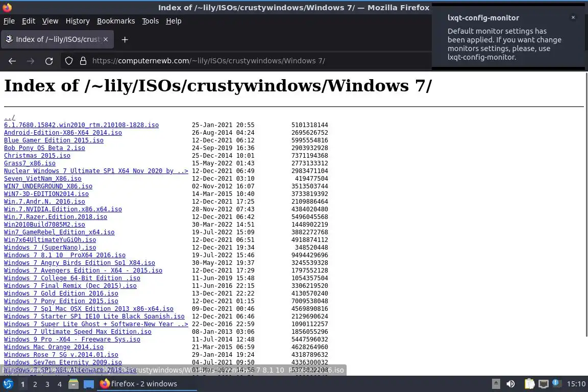Viewport: 588px width, 392px height.
Task: Click the monitor tray icon
Action: click(544, 384)
